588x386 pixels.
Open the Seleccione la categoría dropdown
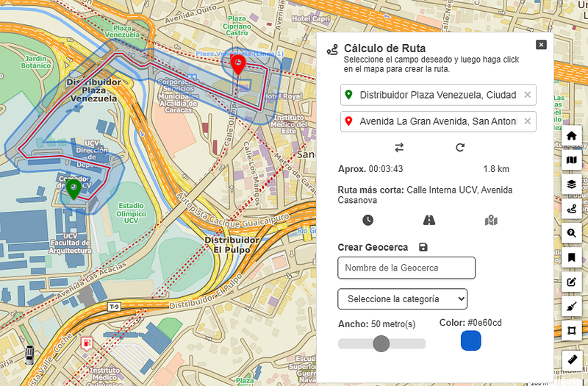click(x=402, y=299)
